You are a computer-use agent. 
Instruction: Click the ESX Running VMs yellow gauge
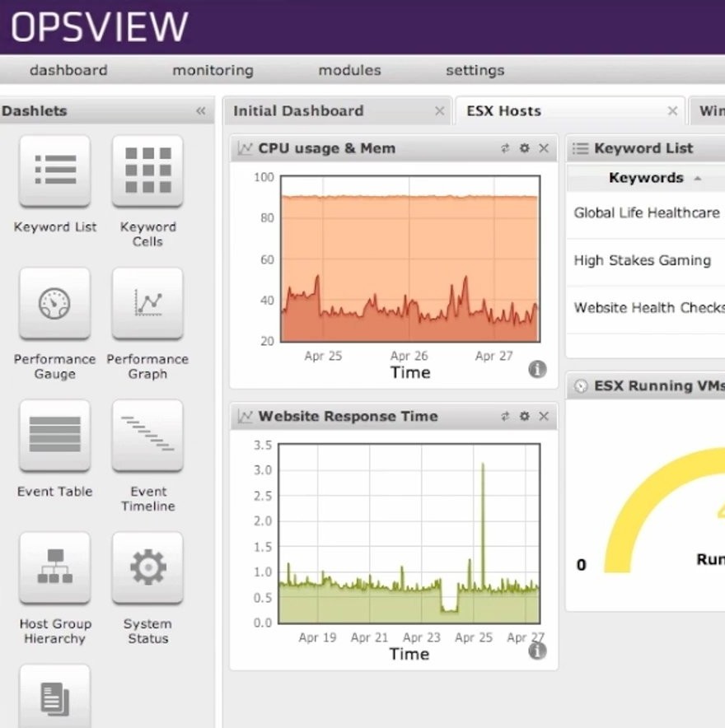click(x=664, y=510)
